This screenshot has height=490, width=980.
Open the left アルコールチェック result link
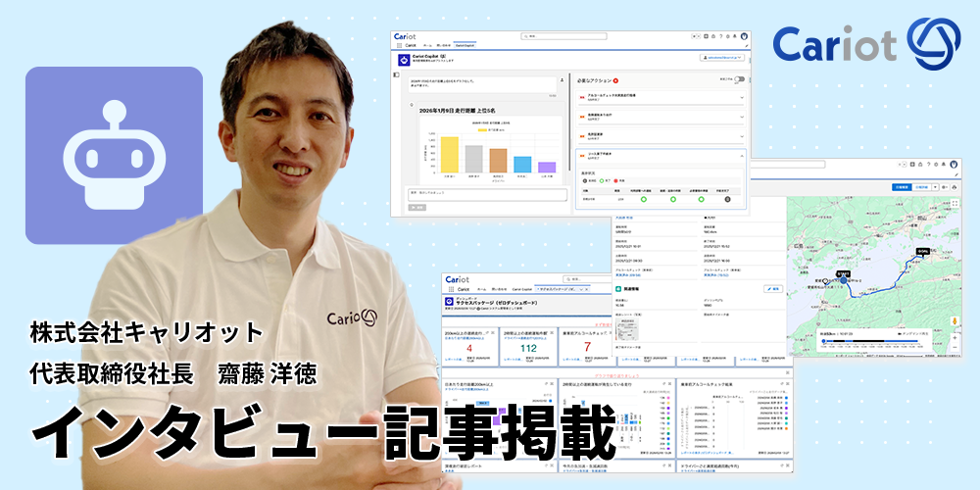pos(629,275)
